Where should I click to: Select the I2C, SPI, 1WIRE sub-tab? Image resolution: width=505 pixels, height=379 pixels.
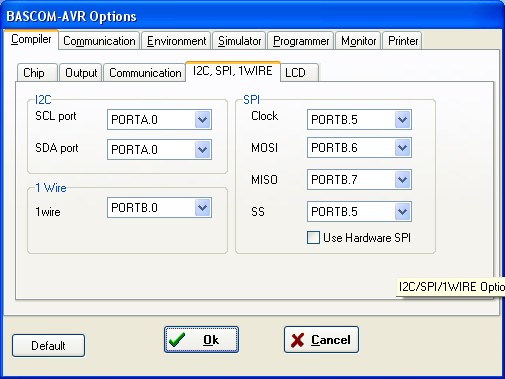point(233,71)
